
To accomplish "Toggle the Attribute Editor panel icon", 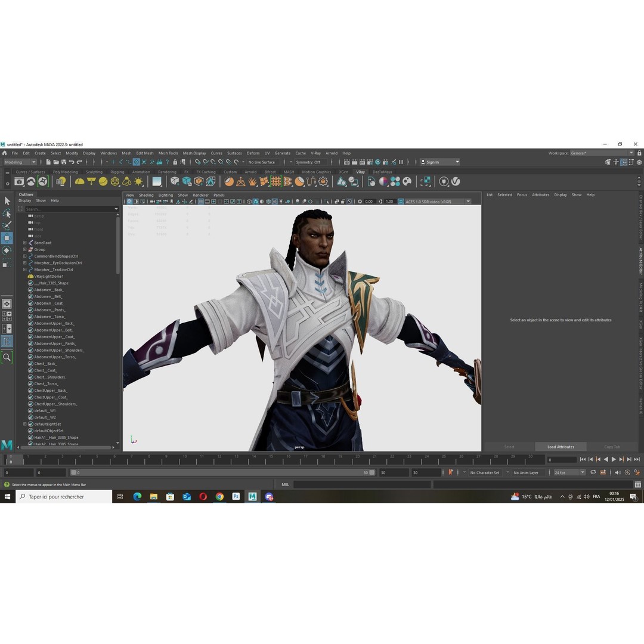I will click(624, 162).
